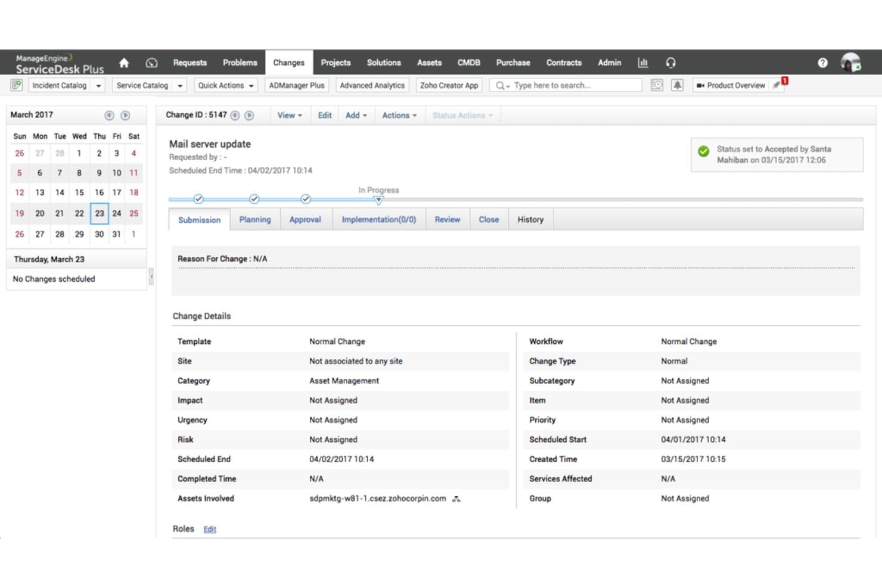This screenshot has width=882, height=588.
Task: Open the notification bell icon
Action: point(678,85)
